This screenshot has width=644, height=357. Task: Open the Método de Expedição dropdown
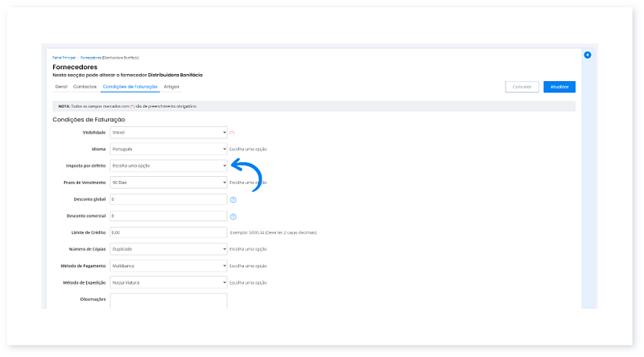(168, 283)
